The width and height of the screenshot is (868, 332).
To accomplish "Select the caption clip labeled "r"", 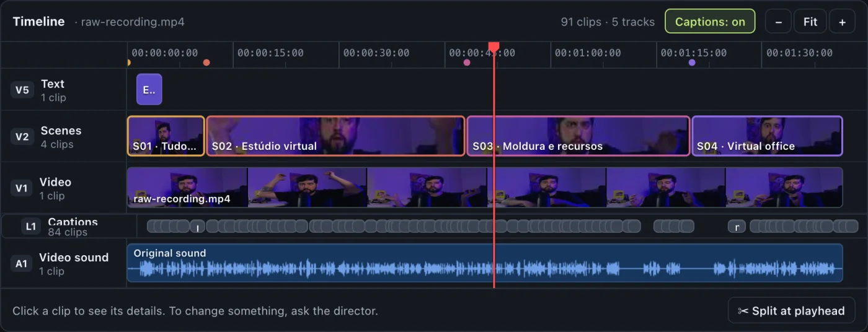I will tap(737, 227).
